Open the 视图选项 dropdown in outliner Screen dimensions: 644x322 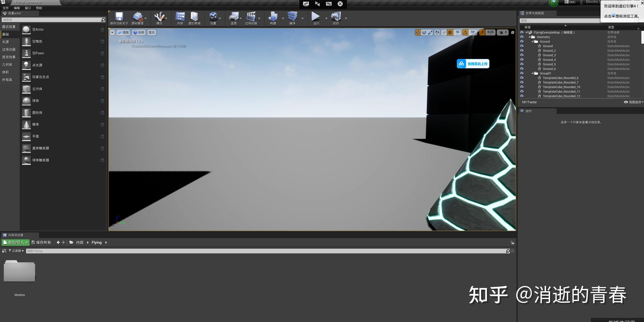click(633, 102)
